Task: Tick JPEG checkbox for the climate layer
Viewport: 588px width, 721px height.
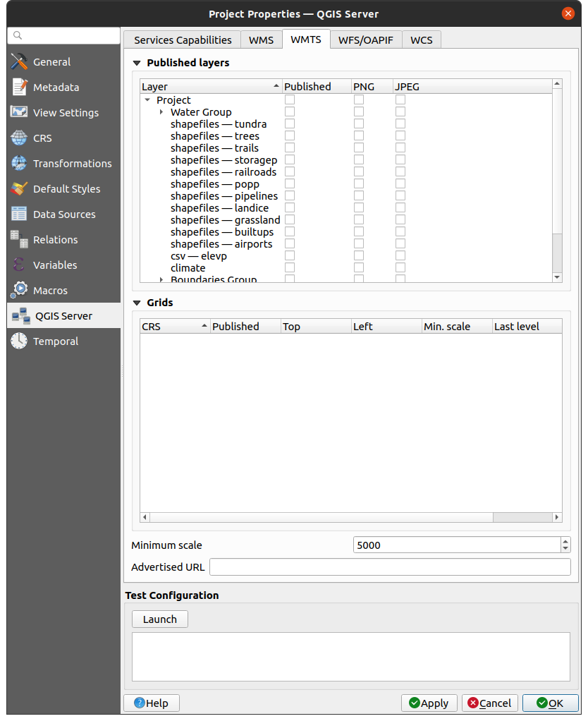Action: 400,268
